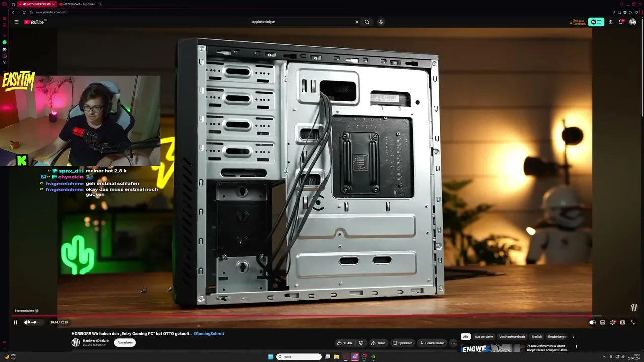Like the video (11.407)
Viewport: 644px width, 362px height.
point(345,343)
